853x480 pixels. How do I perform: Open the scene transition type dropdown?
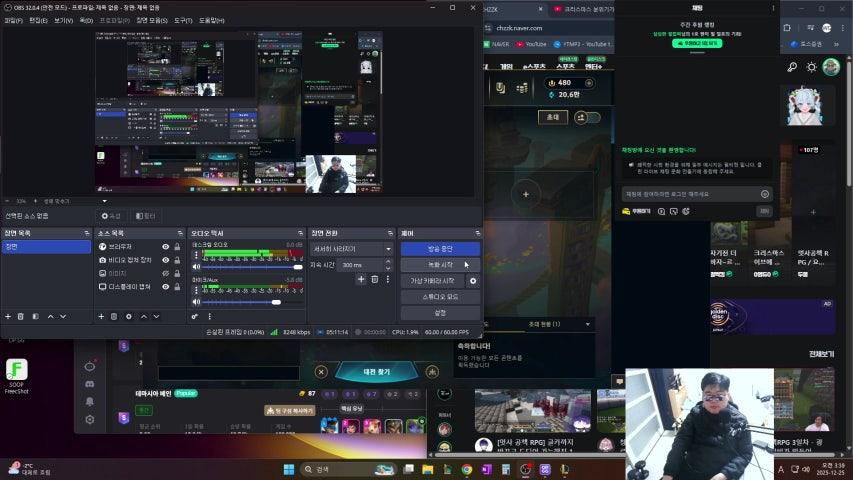point(351,249)
